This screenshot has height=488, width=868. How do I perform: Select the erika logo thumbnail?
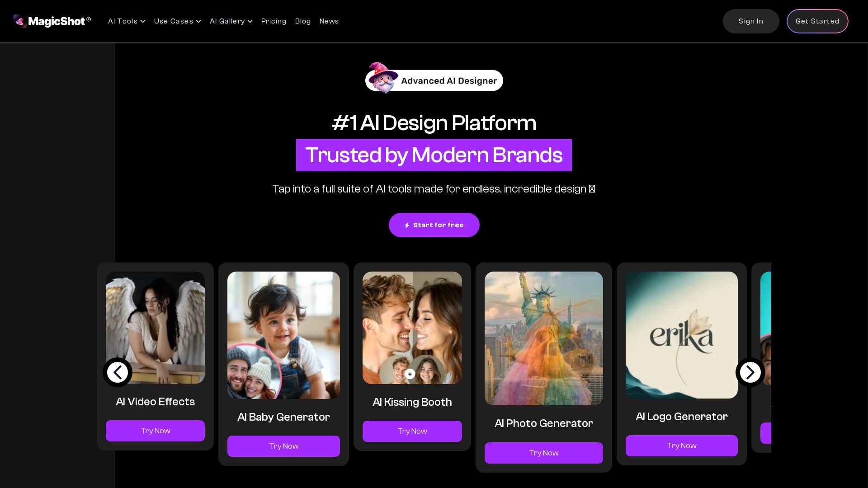[682, 335]
